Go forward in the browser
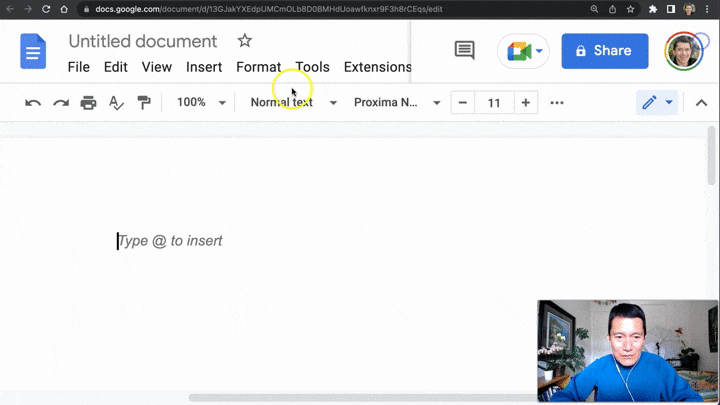720x405 pixels. pos(28,9)
